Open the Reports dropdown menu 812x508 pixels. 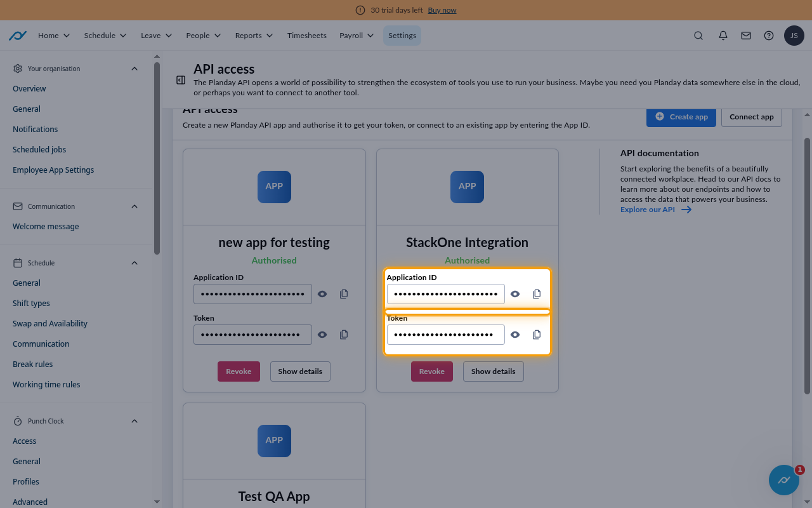coord(254,36)
